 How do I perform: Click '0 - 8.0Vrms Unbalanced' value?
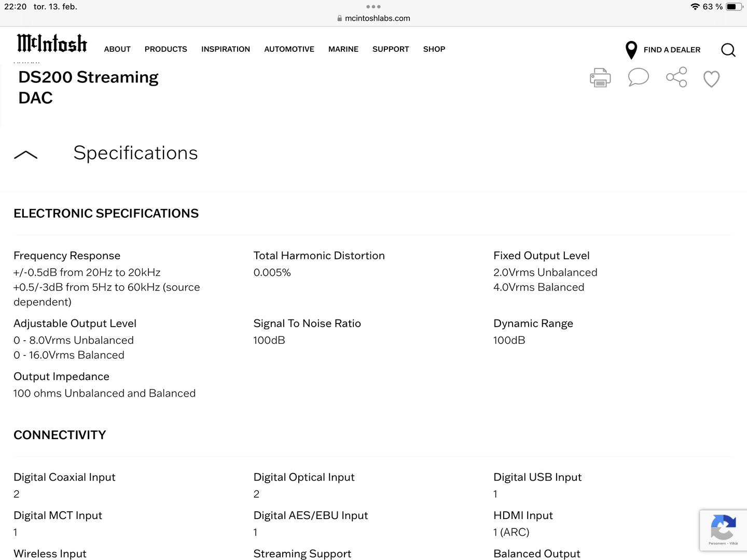[x=74, y=341]
